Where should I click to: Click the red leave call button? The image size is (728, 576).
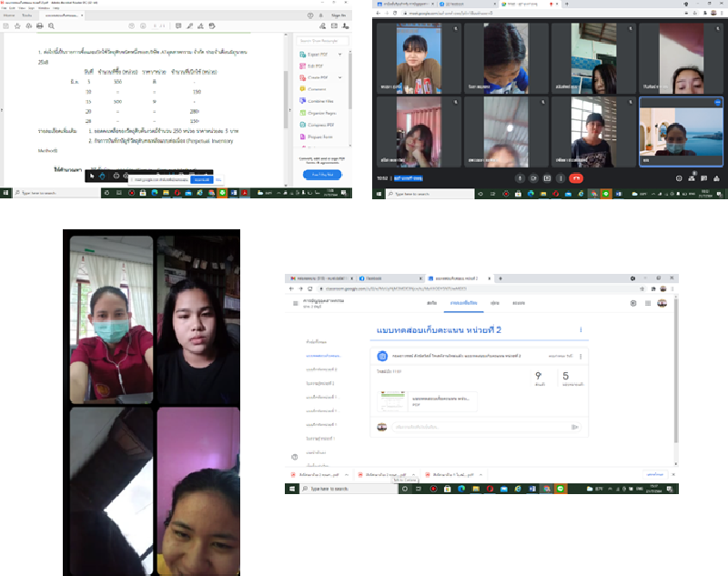pos(575,177)
